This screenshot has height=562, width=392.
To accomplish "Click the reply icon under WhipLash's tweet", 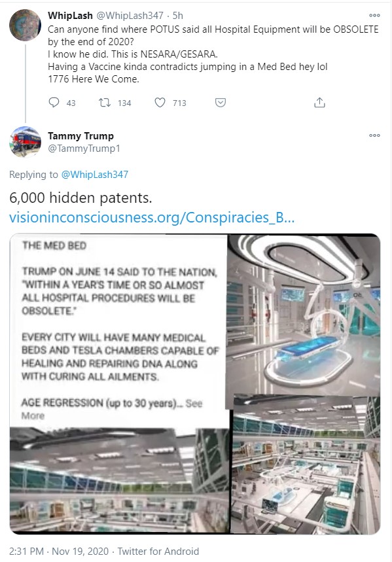I will point(54,103).
